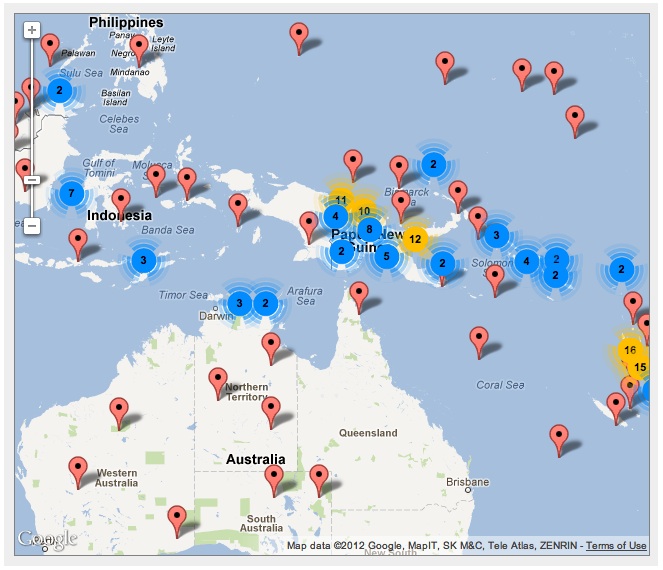Open blue cluster 3 south of Banda Sea
The width and height of the screenshot is (663, 570).
143,260
